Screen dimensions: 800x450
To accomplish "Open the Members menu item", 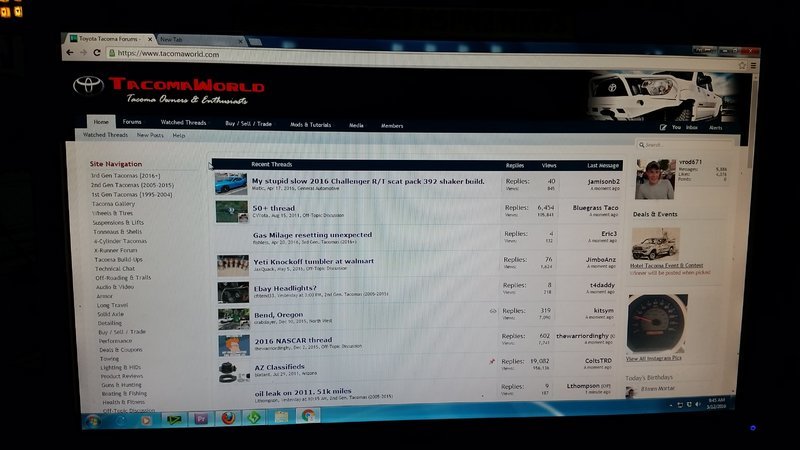I will click(392, 126).
